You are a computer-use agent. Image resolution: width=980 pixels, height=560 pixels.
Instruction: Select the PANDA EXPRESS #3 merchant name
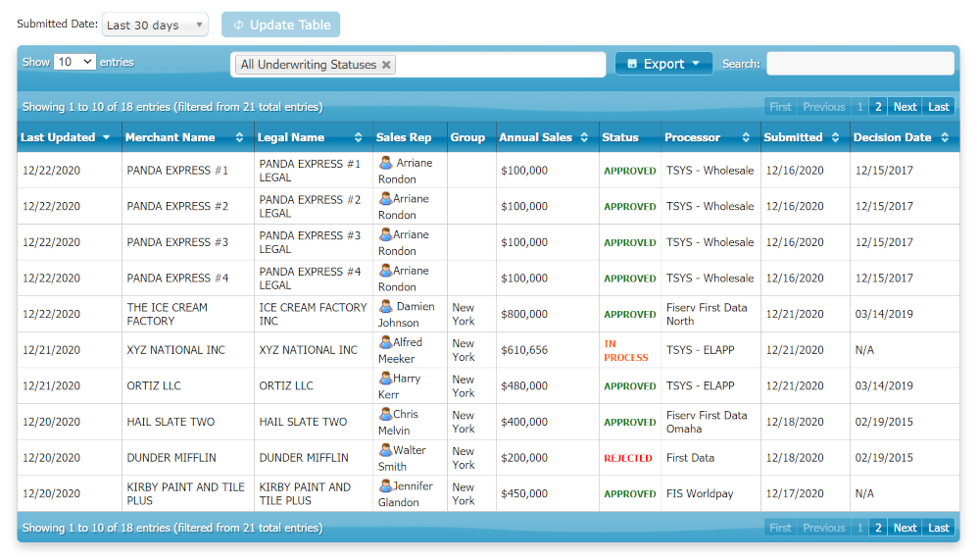click(177, 242)
